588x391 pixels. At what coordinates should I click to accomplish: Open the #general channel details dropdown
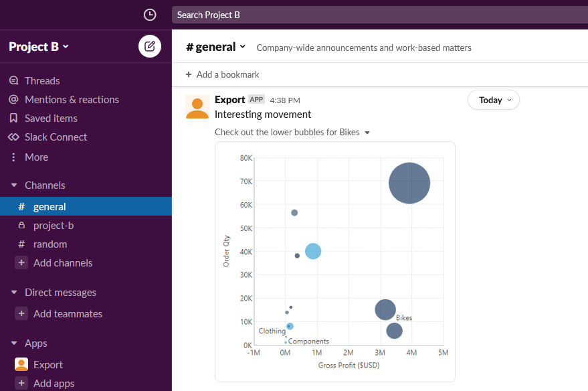pos(215,47)
